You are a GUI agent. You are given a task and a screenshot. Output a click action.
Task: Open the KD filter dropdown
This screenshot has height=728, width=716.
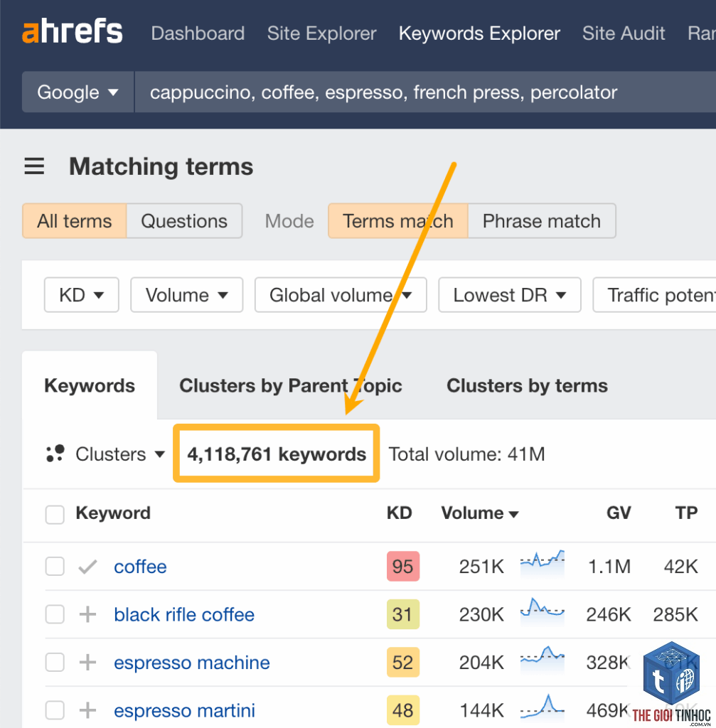[x=82, y=295]
